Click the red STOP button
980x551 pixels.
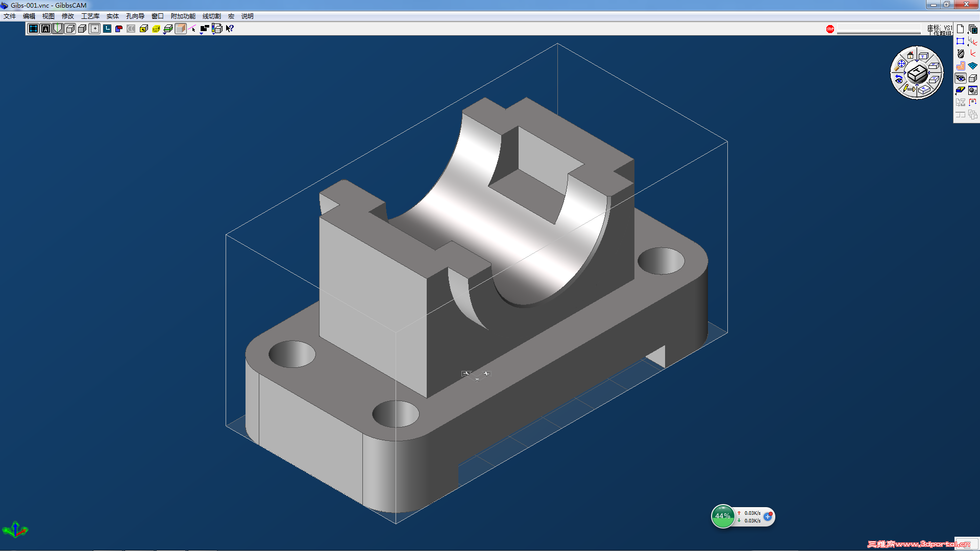coord(830,29)
